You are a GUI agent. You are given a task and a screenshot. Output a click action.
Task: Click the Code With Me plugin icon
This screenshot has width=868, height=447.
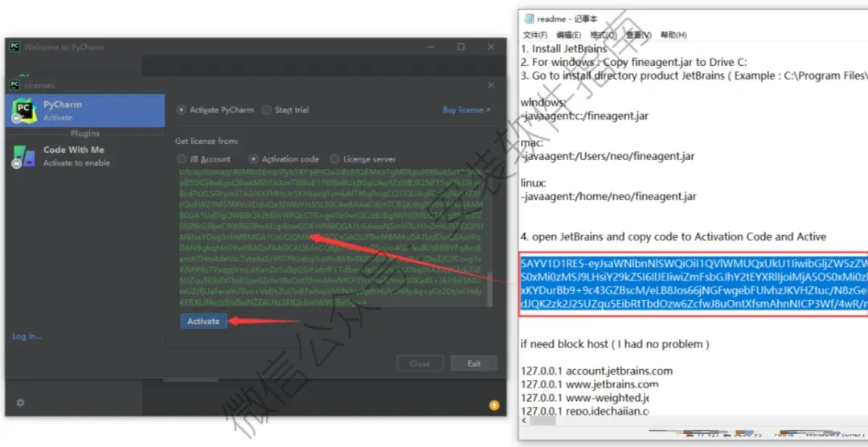click(24, 156)
